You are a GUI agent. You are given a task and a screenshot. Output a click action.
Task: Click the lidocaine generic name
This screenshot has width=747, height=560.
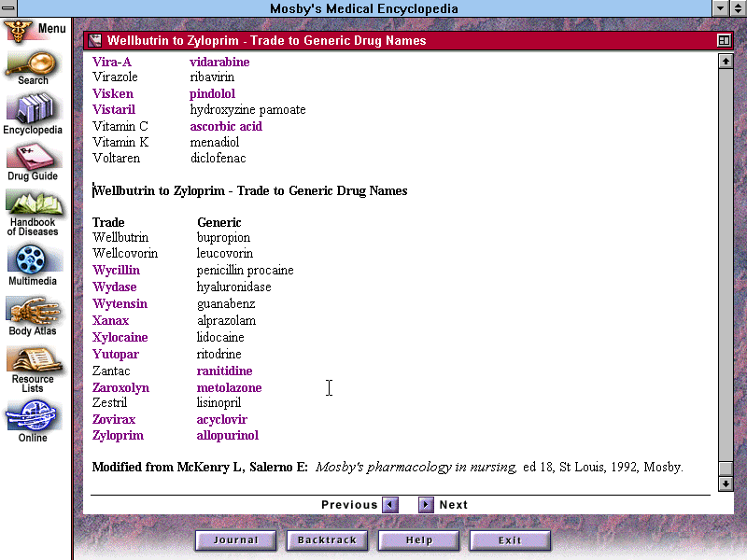point(220,337)
